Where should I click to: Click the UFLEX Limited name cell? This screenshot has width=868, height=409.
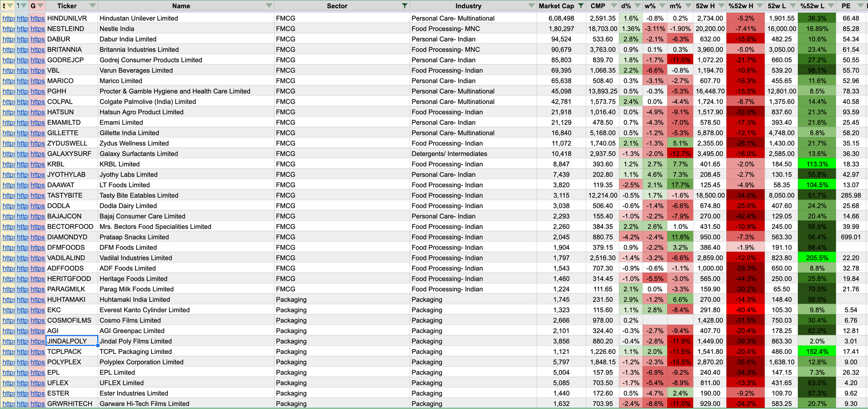pyautogui.click(x=186, y=383)
